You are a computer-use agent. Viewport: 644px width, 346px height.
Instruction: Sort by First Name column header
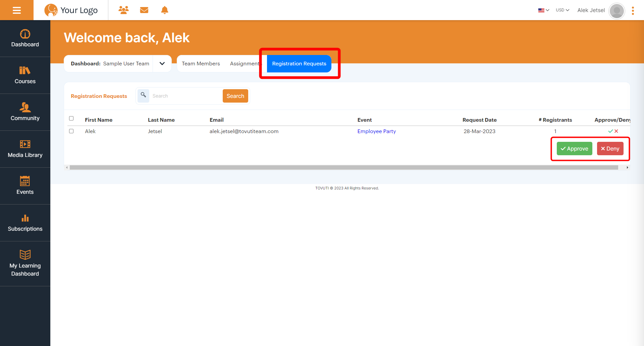click(x=99, y=120)
